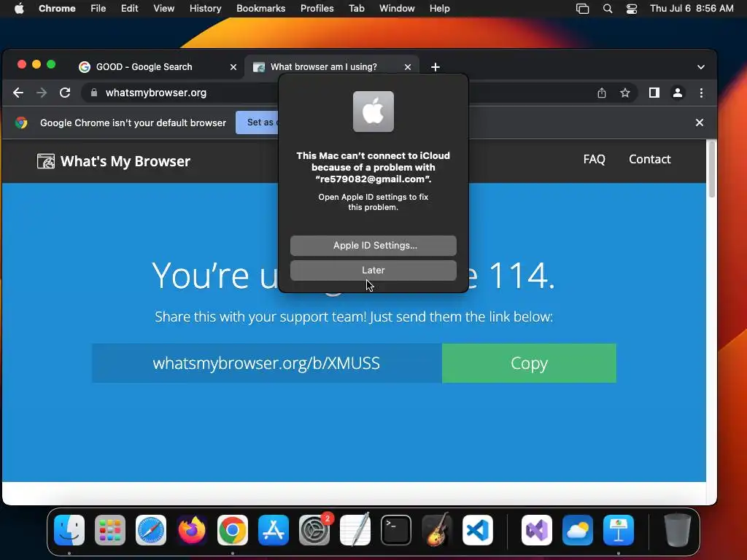Launch Firefox from the dock
The image size is (747, 560).
(x=192, y=530)
